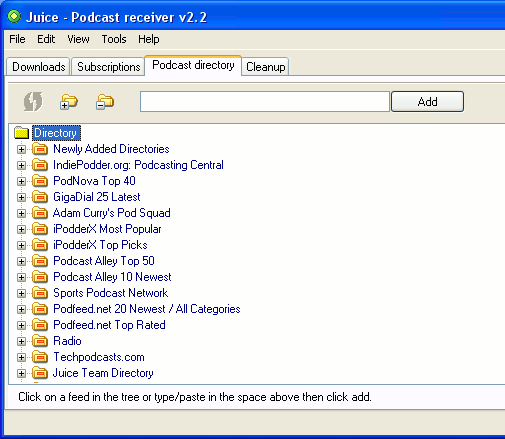The height and width of the screenshot is (439, 505).
Task: Expand Podfeed.net 20 Newest node
Action: click(21, 309)
